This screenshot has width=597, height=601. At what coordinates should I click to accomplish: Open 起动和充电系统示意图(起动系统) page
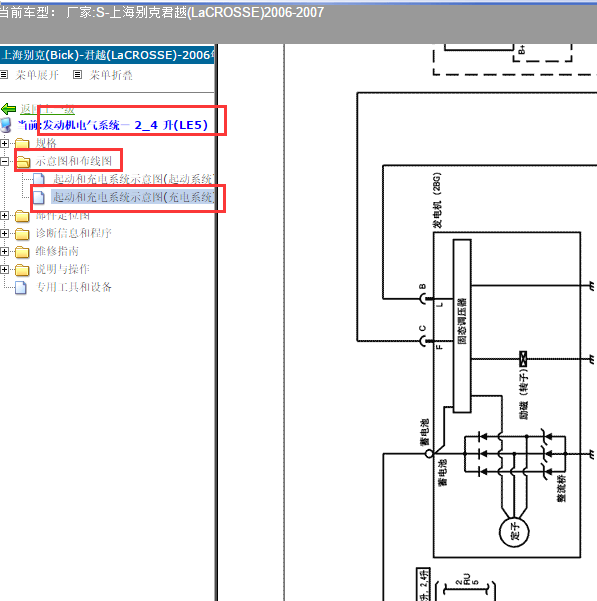tap(133, 179)
